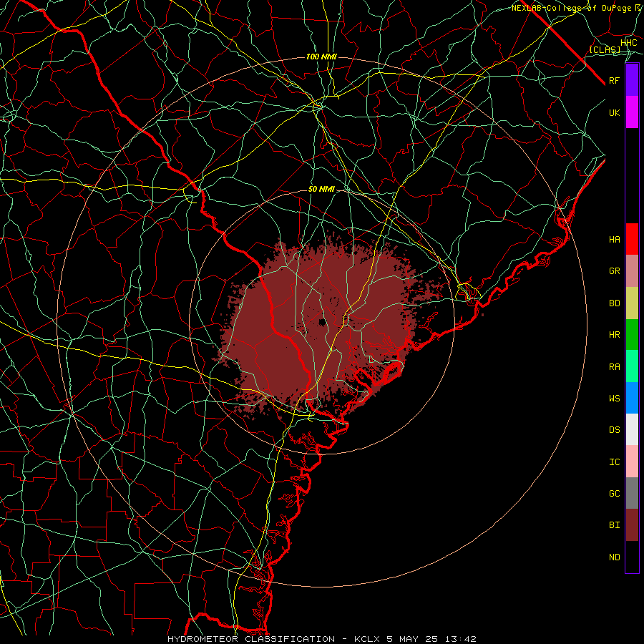Click the DS white legend swatch
644x644 pixels.
[x=632, y=429]
